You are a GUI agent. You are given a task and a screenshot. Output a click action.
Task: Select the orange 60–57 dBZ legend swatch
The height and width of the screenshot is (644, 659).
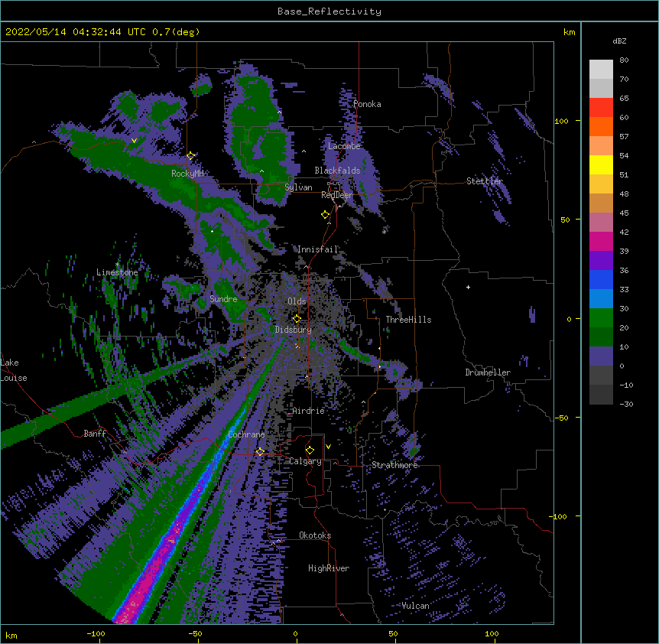pos(601,126)
